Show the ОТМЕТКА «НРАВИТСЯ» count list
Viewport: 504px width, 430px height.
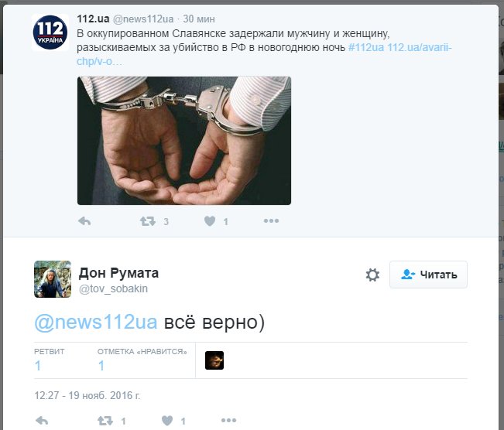point(142,360)
